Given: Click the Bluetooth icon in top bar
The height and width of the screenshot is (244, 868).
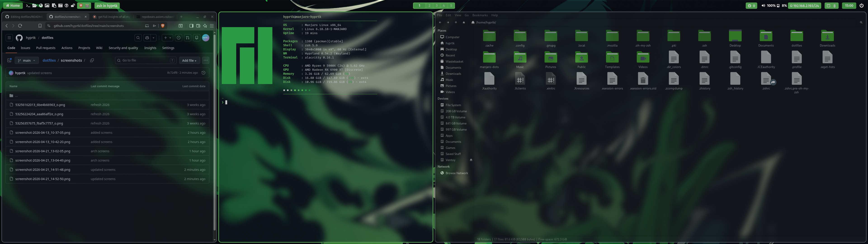Looking at the screenshot, I should pos(835,6).
